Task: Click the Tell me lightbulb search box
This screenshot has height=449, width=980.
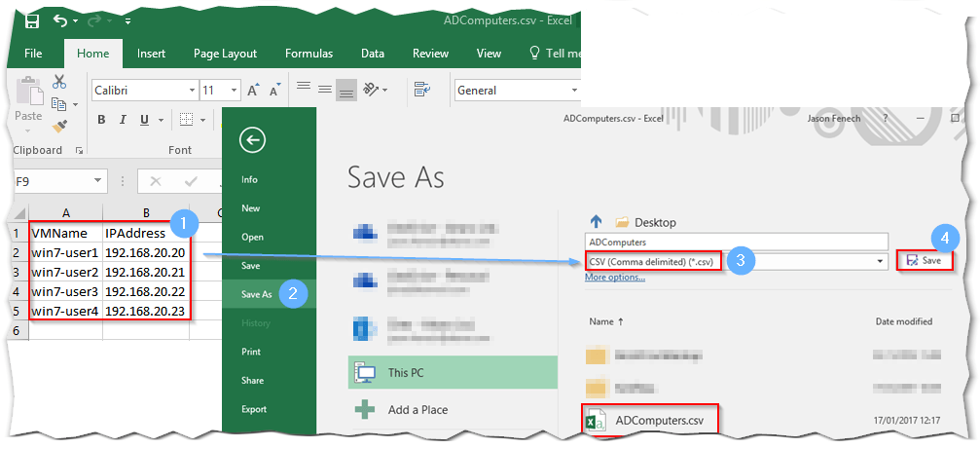Action: click(555, 54)
